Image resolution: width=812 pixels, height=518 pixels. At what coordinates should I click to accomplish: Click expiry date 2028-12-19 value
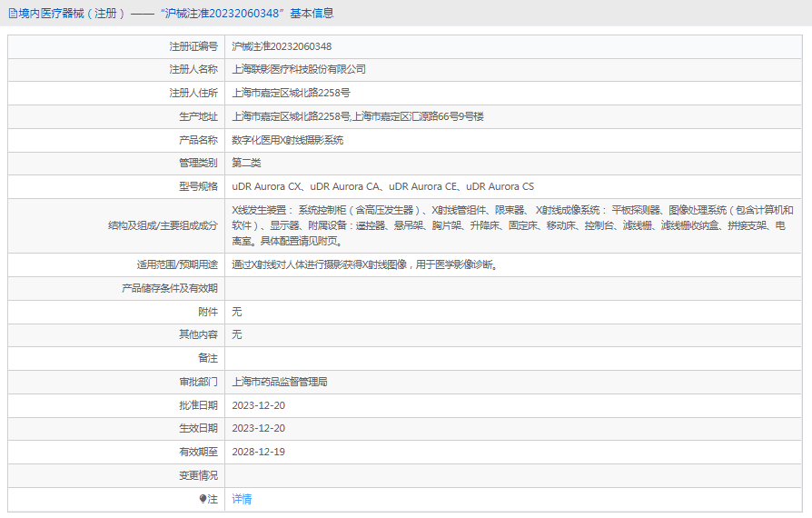coord(259,452)
